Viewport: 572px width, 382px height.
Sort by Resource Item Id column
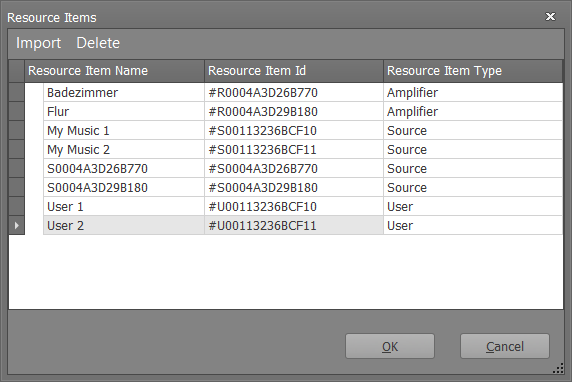coord(294,71)
